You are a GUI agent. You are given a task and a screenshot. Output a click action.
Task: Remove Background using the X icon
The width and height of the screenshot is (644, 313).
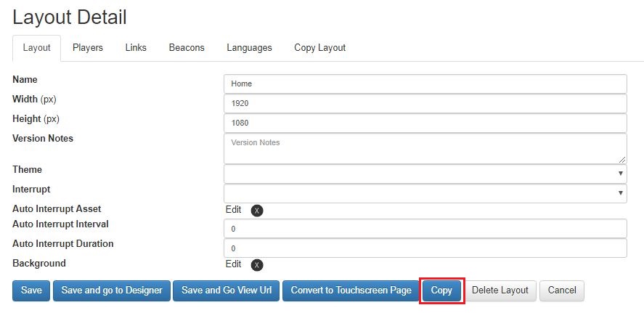(x=257, y=265)
